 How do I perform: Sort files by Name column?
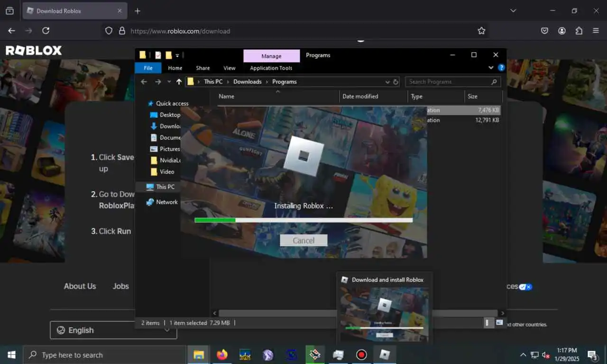tap(278, 96)
